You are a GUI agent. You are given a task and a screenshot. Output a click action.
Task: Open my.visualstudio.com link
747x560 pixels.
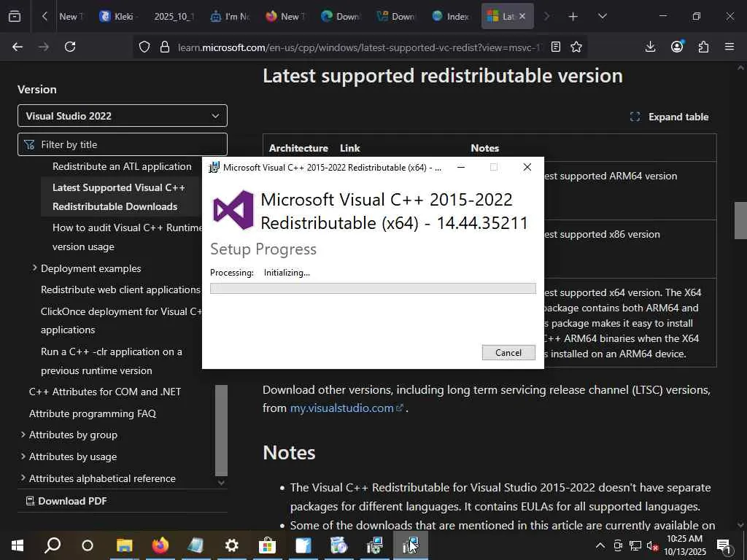tap(347, 408)
